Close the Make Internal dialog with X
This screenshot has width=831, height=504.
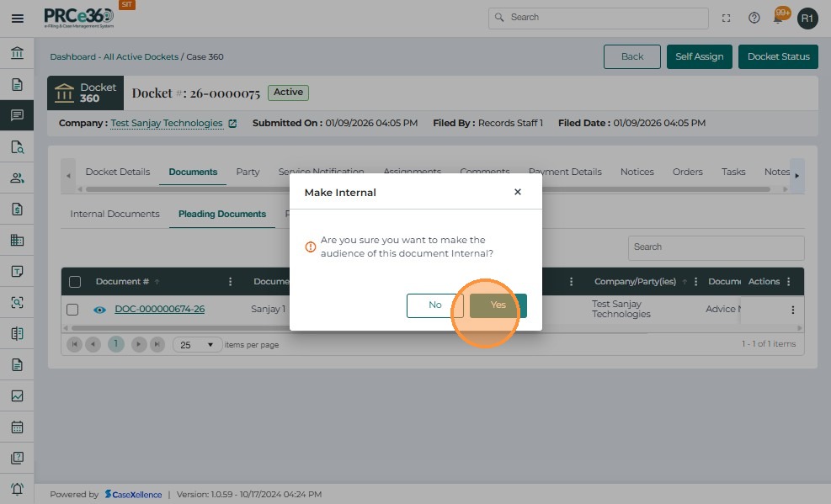pyautogui.click(x=518, y=192)
